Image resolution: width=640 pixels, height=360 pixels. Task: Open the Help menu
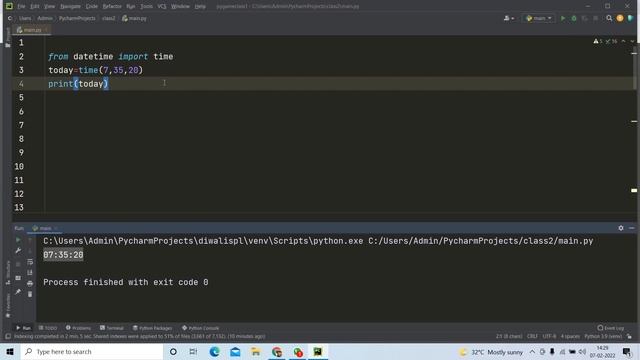200,6
